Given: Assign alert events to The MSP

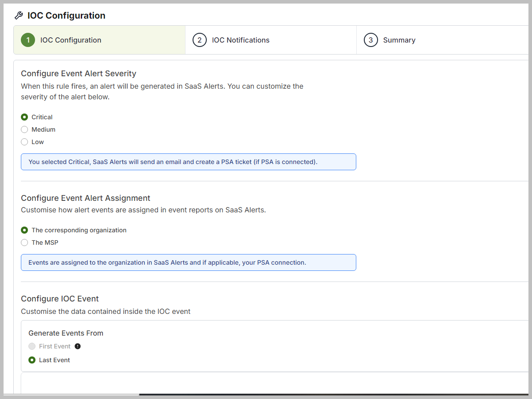Looking at the screenshot, I should pyautogui.click(x=25, y=243).
